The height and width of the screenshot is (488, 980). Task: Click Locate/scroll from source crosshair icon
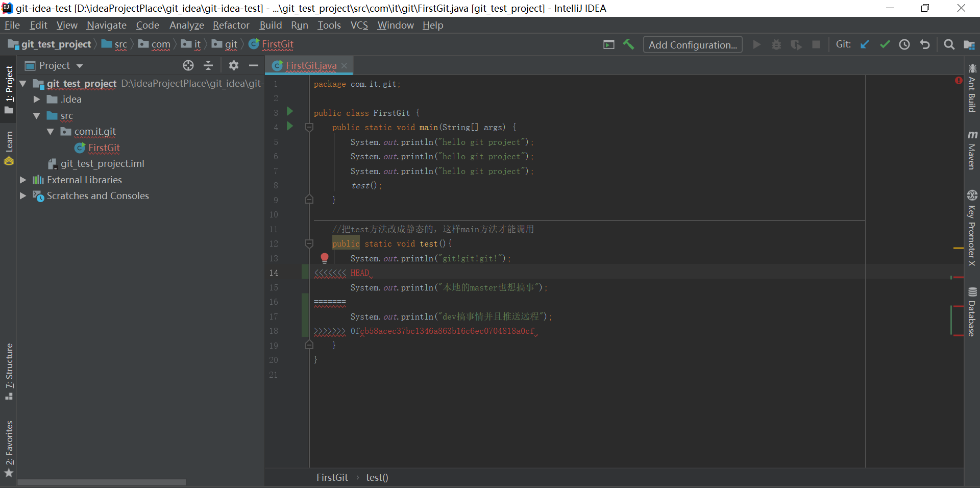point(188,65)
